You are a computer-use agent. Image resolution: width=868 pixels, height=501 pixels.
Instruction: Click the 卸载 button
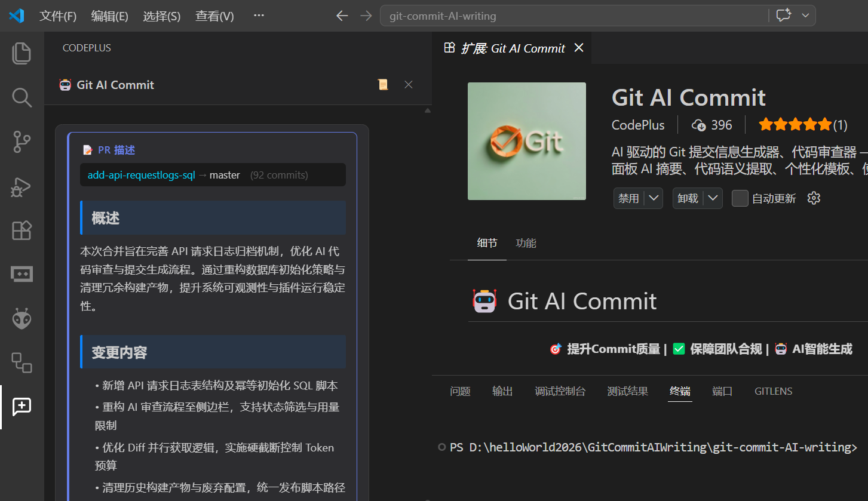(688, 198)
